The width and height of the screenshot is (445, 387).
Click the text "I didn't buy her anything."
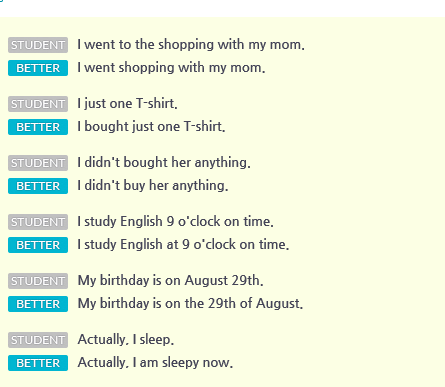pyautogui.click(x=153, y=186)
